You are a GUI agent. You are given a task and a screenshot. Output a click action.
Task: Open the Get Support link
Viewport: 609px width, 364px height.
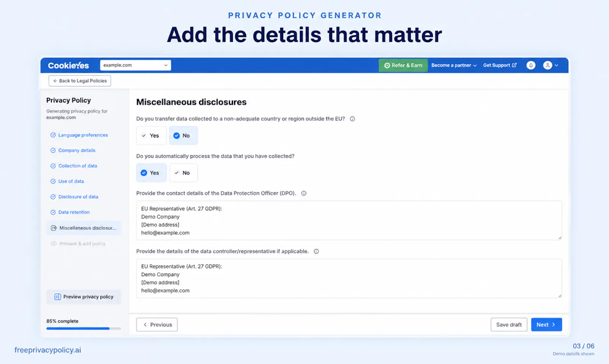tap(500, 65)
